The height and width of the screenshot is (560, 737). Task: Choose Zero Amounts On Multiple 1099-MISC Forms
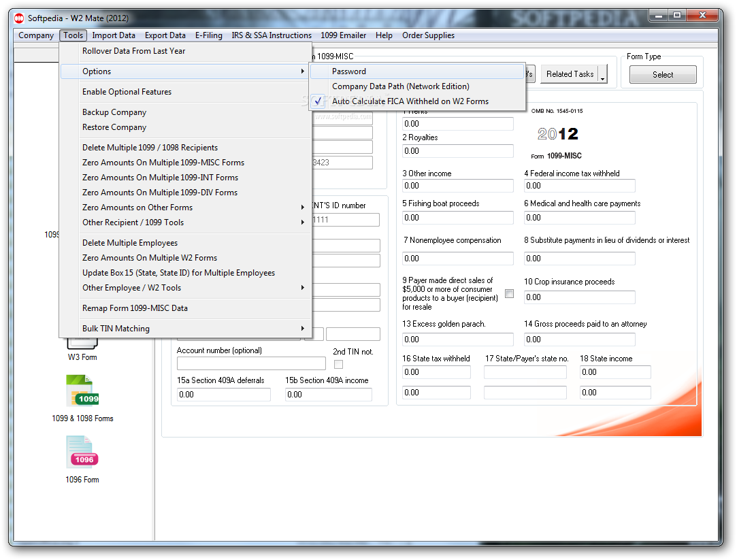point(186,163)
